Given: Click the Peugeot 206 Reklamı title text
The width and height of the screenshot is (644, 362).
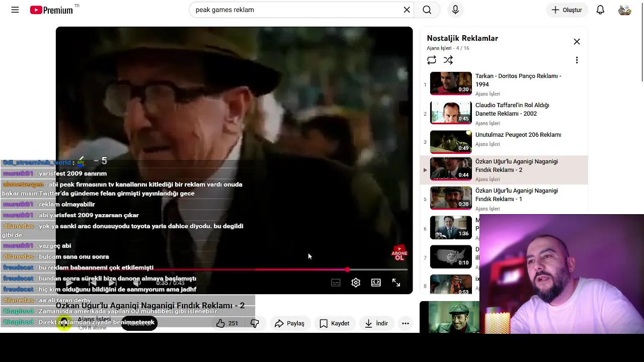Looking at the screenshot, I should [518, 135].
